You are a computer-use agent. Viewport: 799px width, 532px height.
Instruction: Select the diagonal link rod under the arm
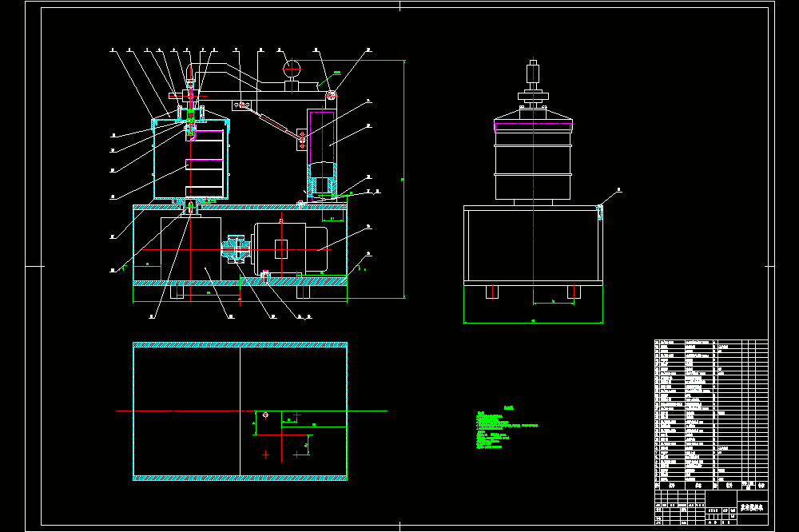tap(273, 122)
